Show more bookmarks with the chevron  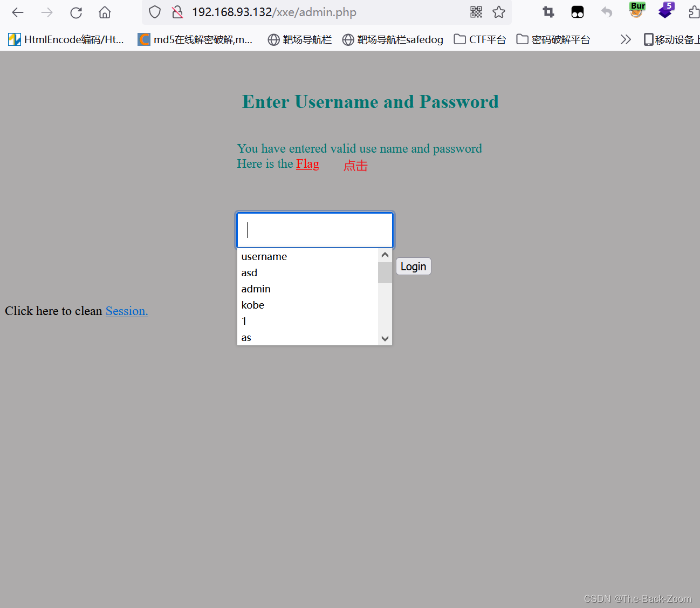pos(626,39)
